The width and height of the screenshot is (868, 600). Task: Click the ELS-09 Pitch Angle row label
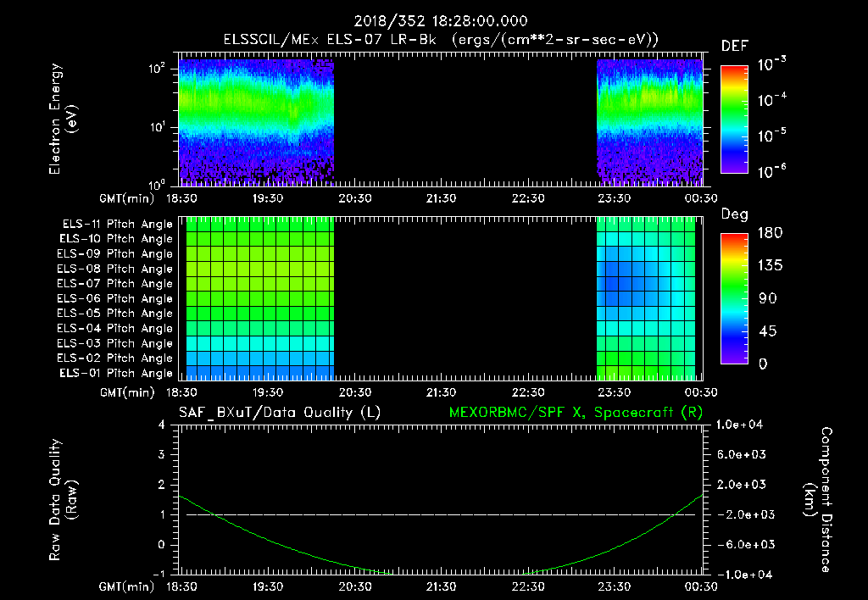coord(115,254)
